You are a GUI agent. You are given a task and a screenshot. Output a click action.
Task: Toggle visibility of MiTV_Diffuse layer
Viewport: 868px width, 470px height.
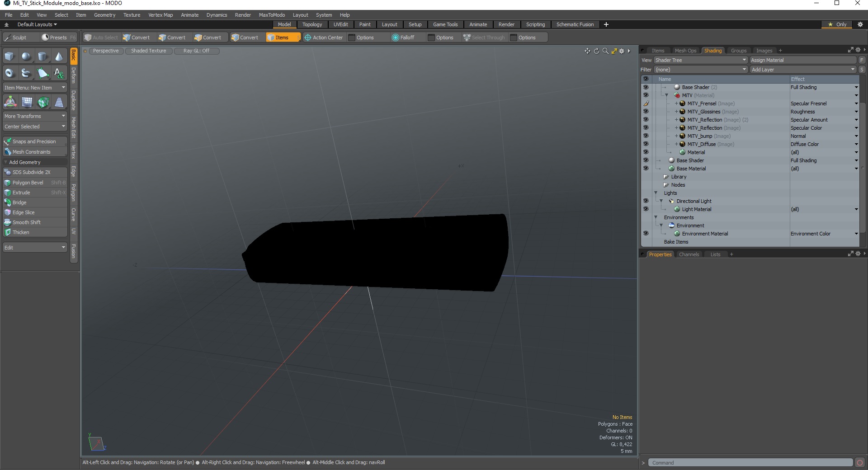coord(646,144)
